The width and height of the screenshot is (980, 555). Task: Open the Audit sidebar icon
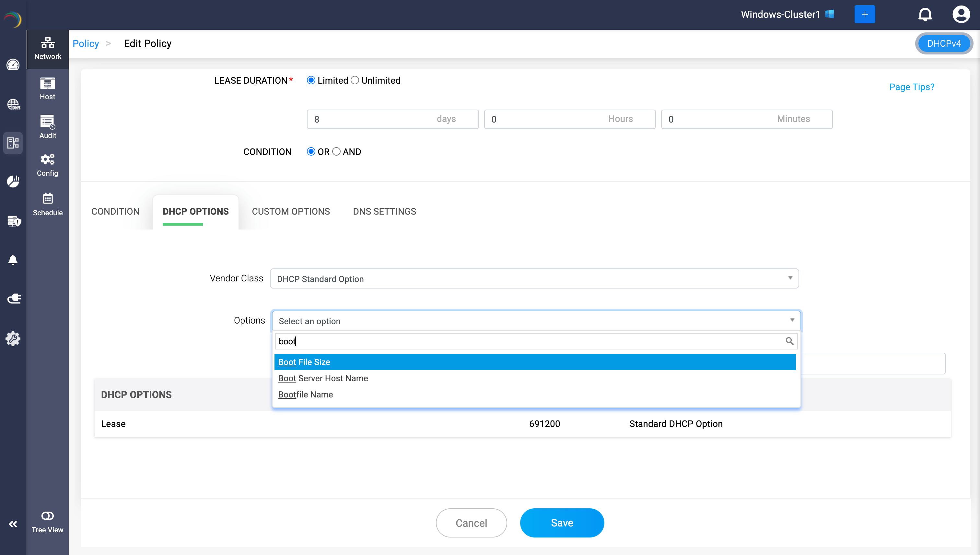tap(48, 127)
